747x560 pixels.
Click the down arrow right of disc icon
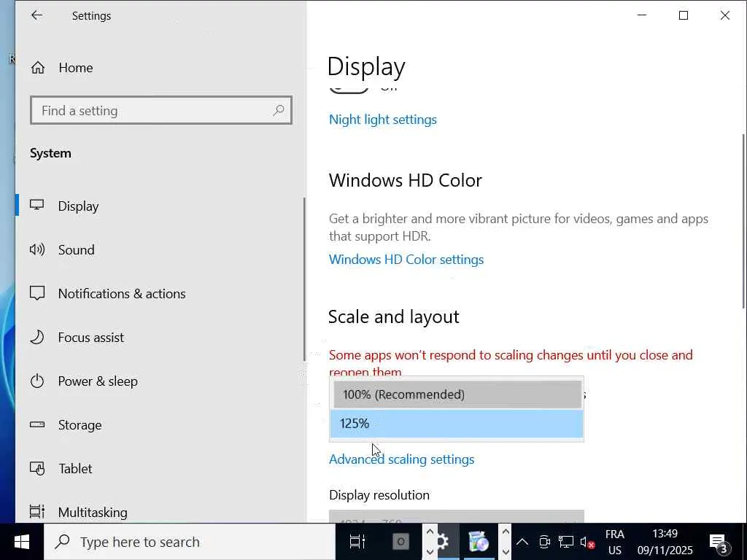point(506,552)
